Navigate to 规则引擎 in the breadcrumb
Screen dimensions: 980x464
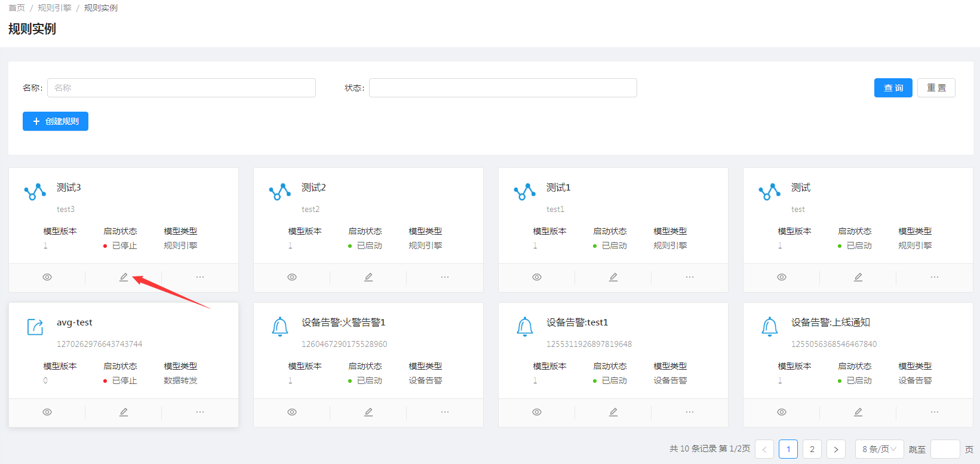point(54,8)
